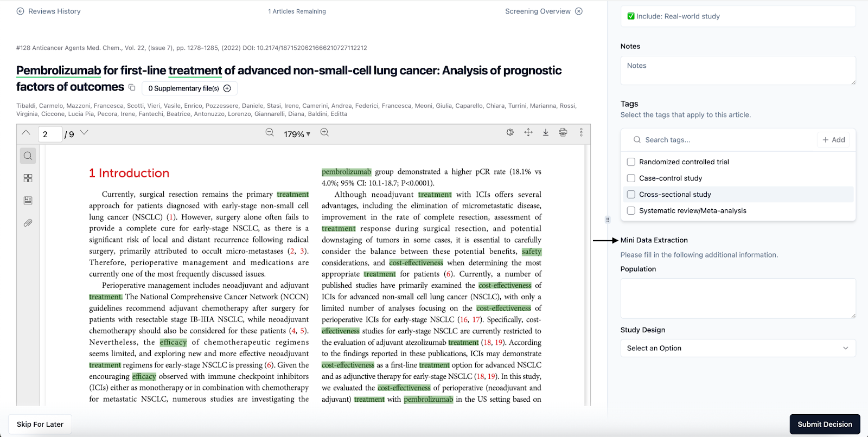Tick the Case-control study checkbox
Viewport: 868px width, 437px height.
point(631,178)
